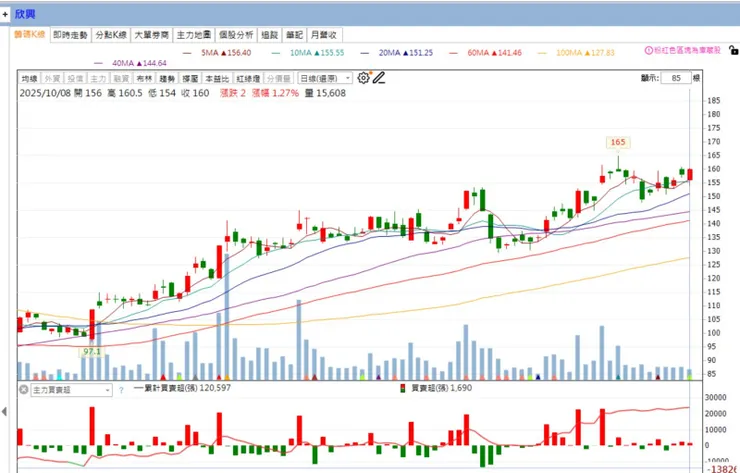The image size is (740, 473).
Task: Open the chart settings gear icon
Action: [x=363, y=78]
